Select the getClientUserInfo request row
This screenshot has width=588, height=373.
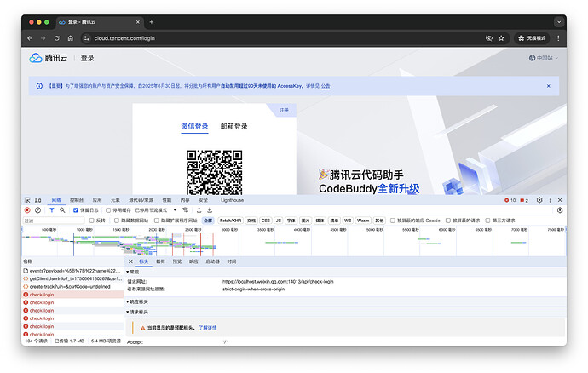[x=72, y=279]
